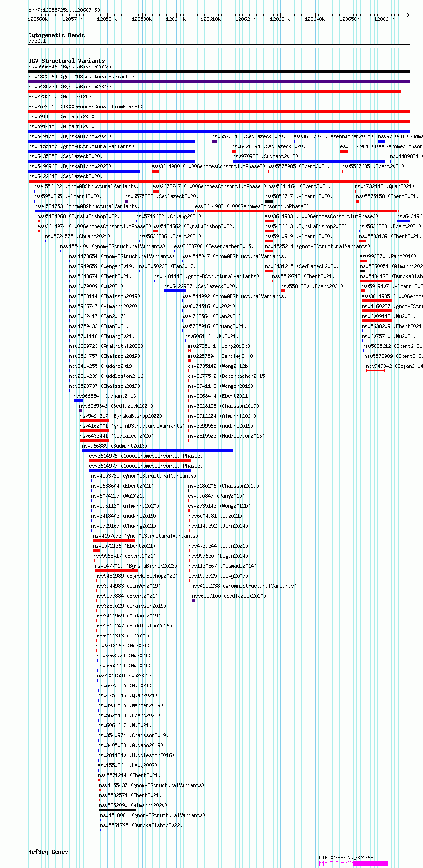Screen dimensions: 423x868
Task: Open esv3688707 (Besenbacher2015) variant label
Action: tap(333, 137)
